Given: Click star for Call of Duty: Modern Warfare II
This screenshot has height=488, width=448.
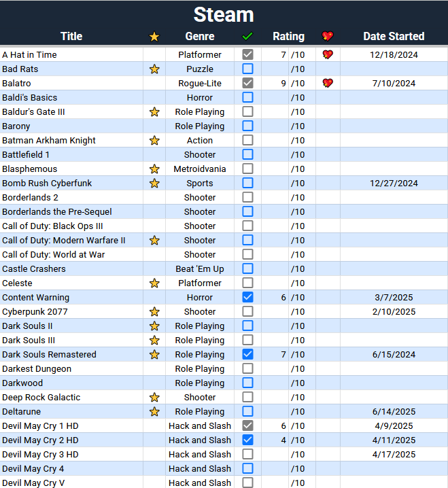Looking at the screenshot, I should (154, 241).
